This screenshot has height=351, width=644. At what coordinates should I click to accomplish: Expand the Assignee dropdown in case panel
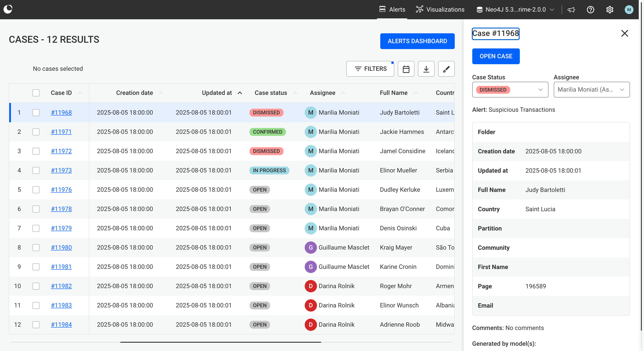tap(591, 89)
